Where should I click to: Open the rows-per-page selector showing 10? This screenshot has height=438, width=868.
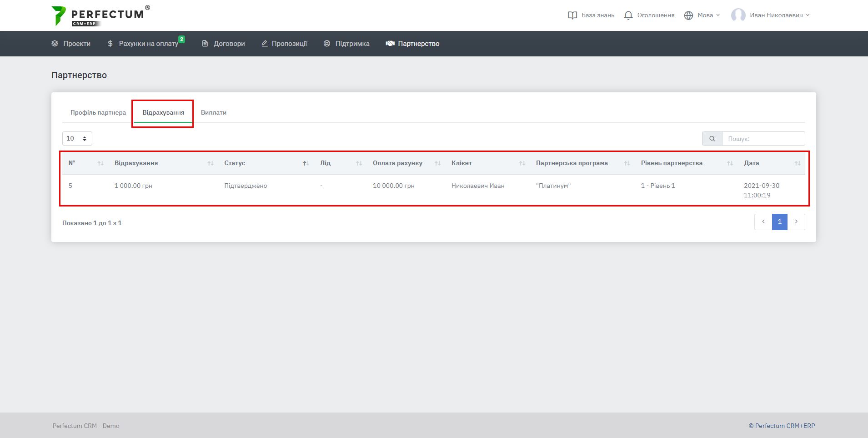point(77,139)
